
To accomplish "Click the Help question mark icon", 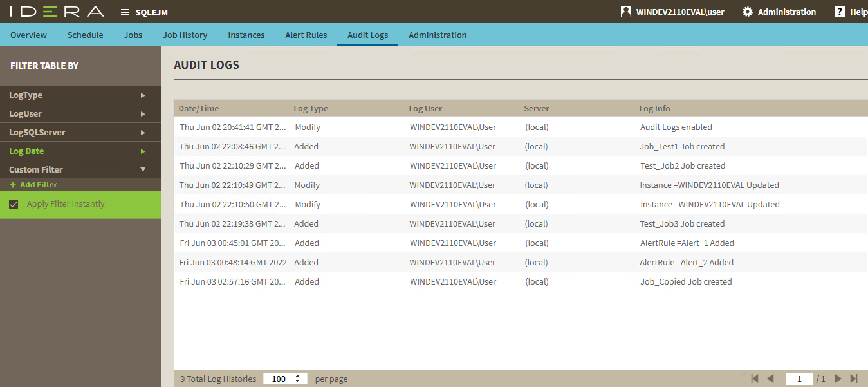I will (x=840, y=12).
